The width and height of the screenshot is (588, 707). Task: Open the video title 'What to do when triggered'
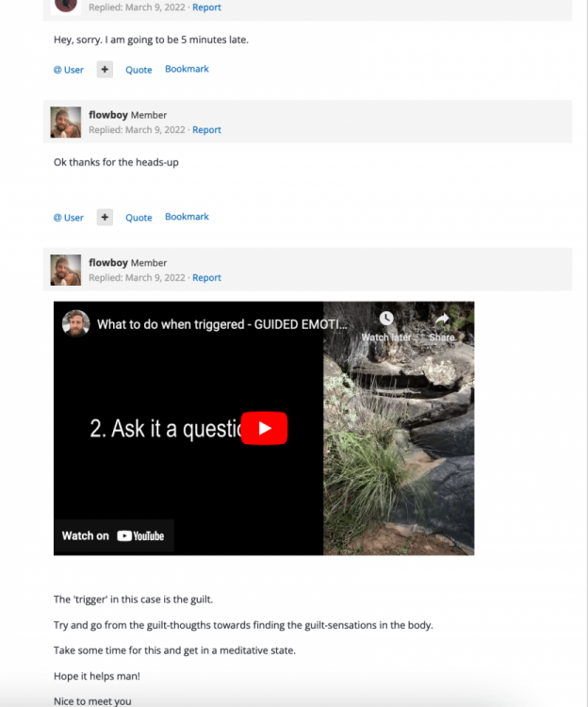point(221,324)
